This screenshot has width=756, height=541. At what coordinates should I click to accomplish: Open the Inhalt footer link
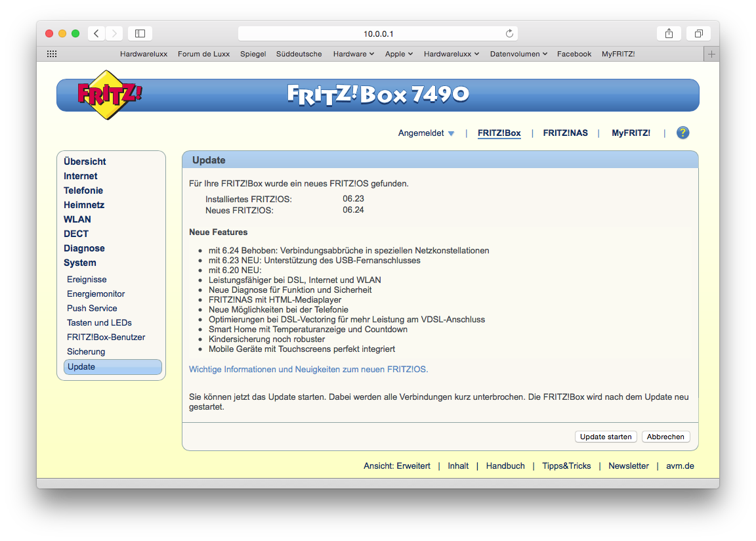(x=458, y=465)
